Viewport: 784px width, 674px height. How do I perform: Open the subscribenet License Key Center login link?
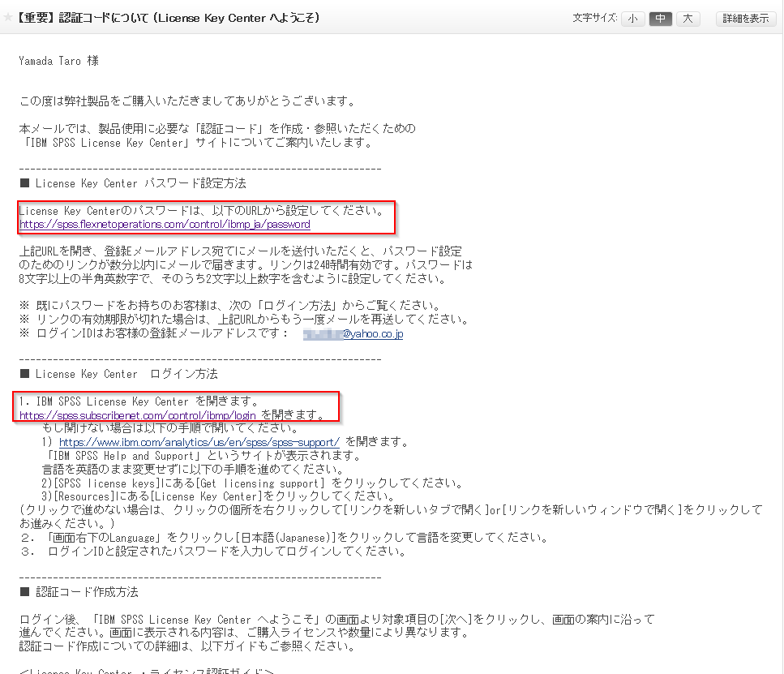138,415
